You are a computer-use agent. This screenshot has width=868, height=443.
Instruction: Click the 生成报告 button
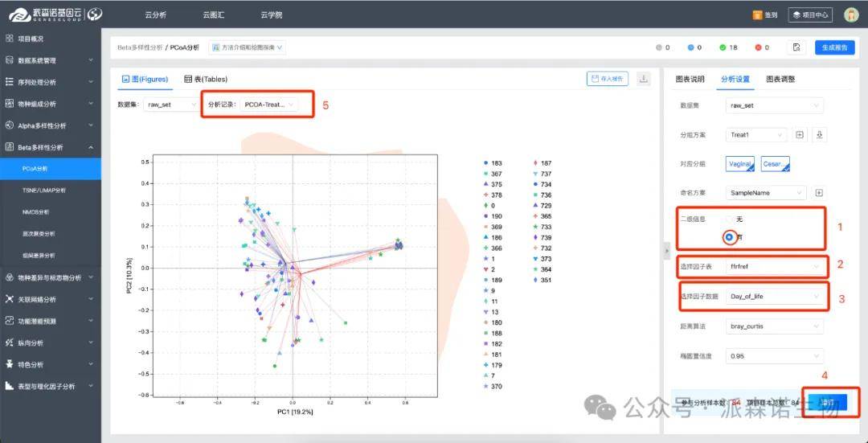834,47
